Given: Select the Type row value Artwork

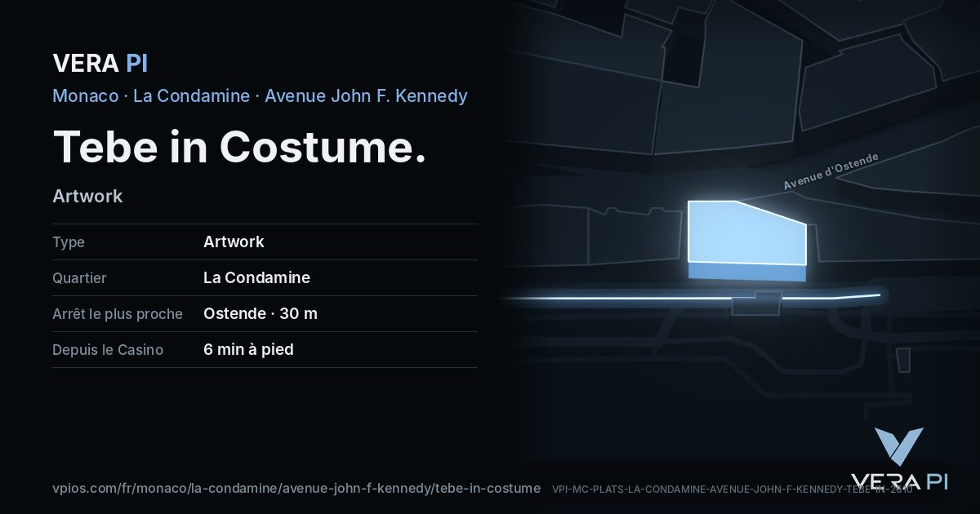Looking at the screenshot, I should 234,241.
